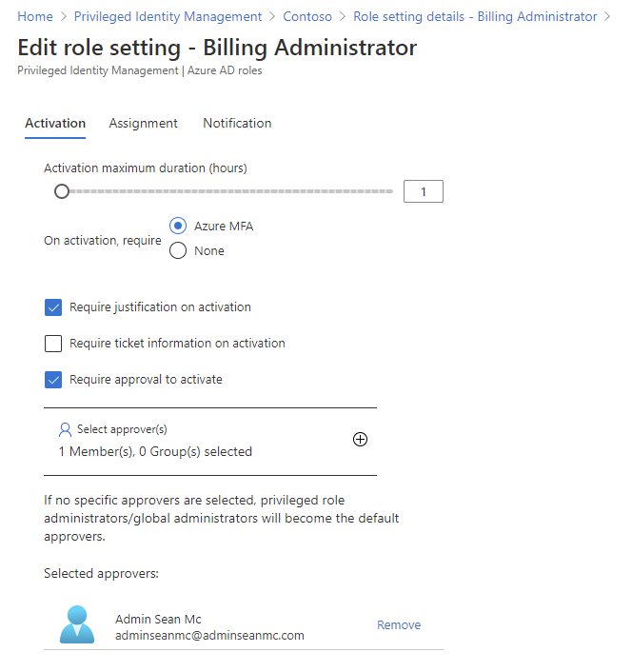Click Admin Sean Mc's avatar icon
Image resolution: width=632 pixels, height=672 pixels.
click(76, 624)
